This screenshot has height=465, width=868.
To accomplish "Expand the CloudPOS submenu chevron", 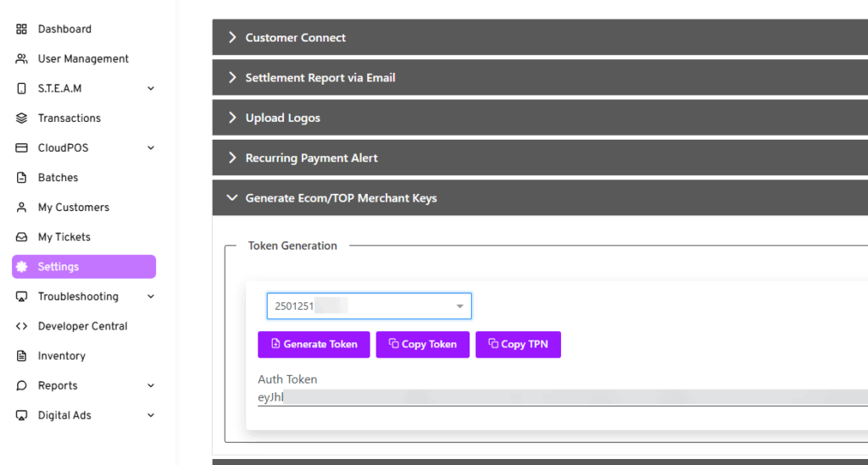I will (x=151, y=148).
